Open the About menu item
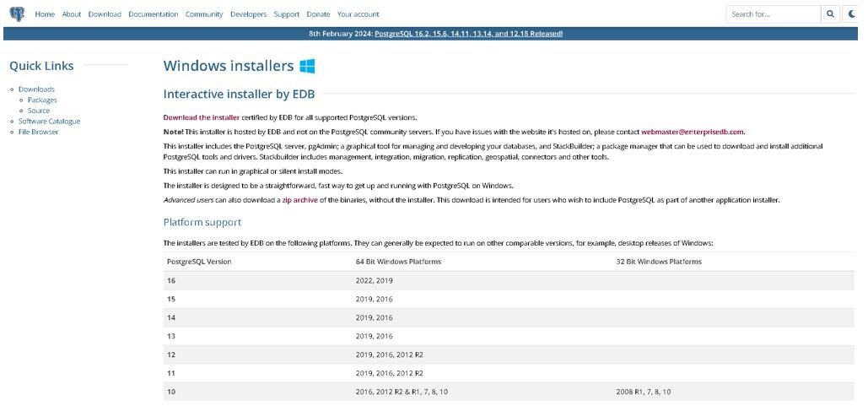The image size is (868, 406). tap(72, 14)
